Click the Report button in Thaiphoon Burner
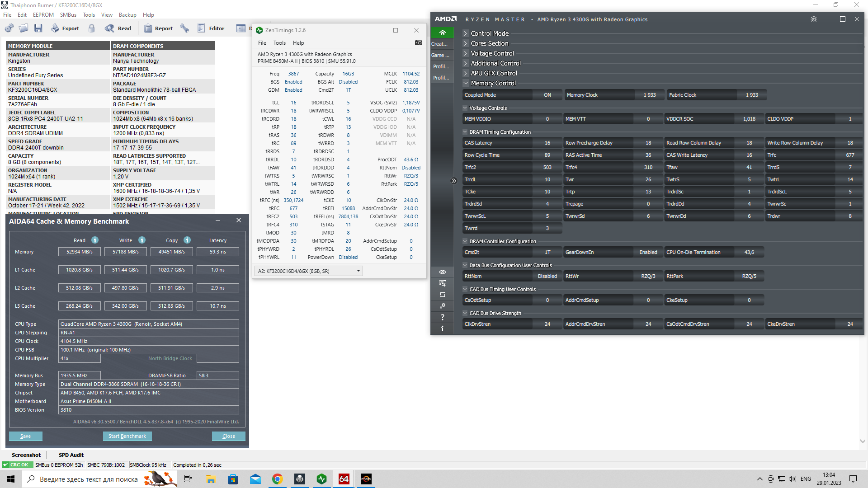This screenshot has height=488, width=868. coord(158,28)
